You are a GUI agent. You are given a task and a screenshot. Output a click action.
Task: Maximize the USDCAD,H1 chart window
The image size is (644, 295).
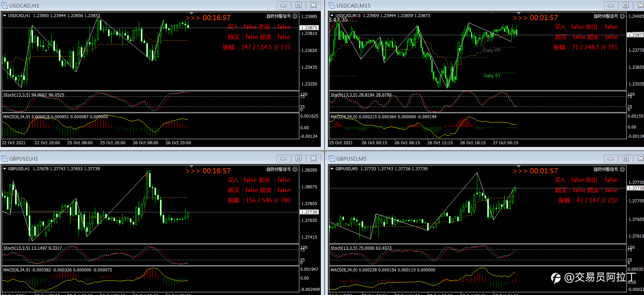click(299, 5)
